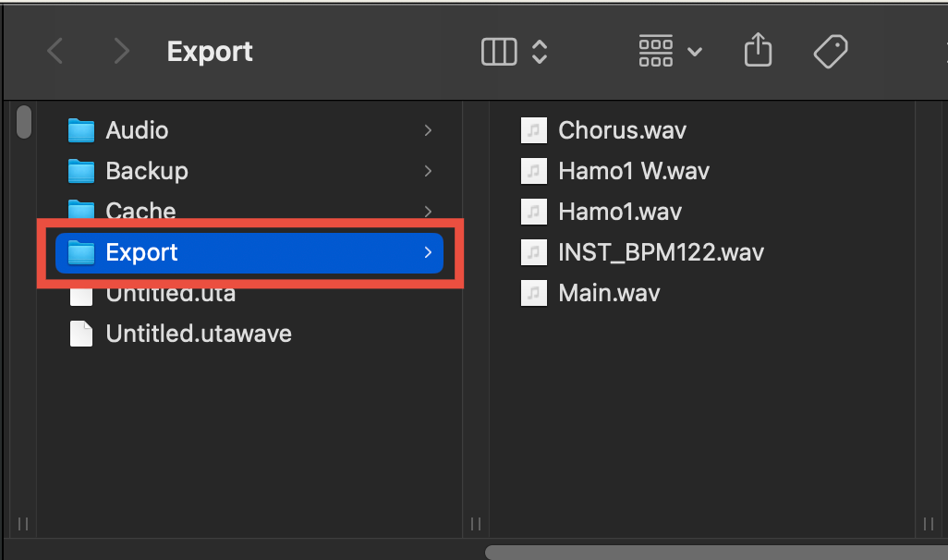948x560 pixels.
Task: Expand the Audio folder chevron
Action: pos(428,130)
